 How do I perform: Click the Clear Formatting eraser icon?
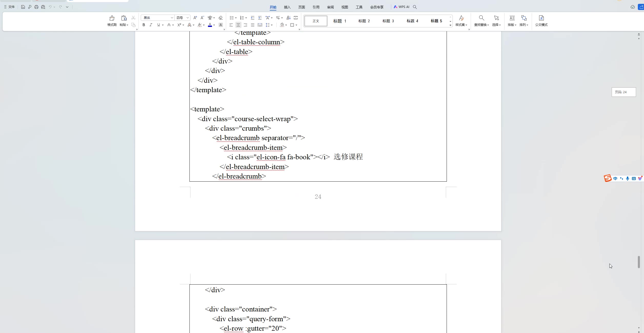point(220,18)
